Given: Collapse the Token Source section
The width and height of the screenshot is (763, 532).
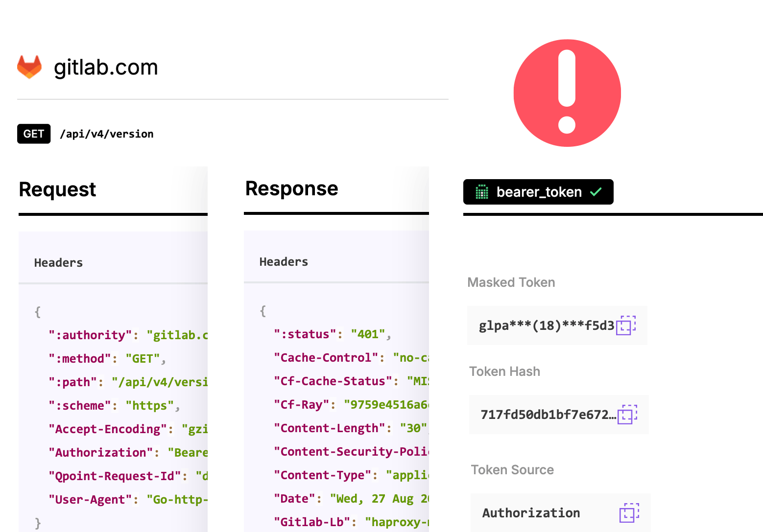Looking at the screenshot, I should pos(512,469).
